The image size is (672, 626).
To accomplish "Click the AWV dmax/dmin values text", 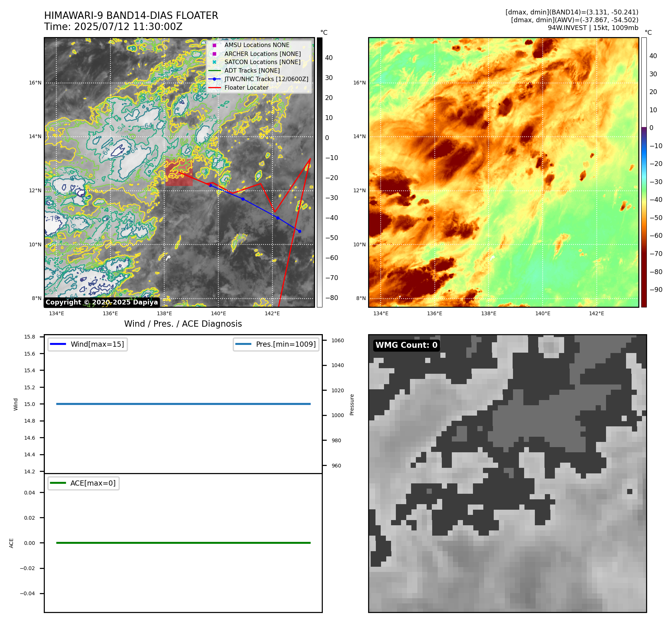I will 575,20.
